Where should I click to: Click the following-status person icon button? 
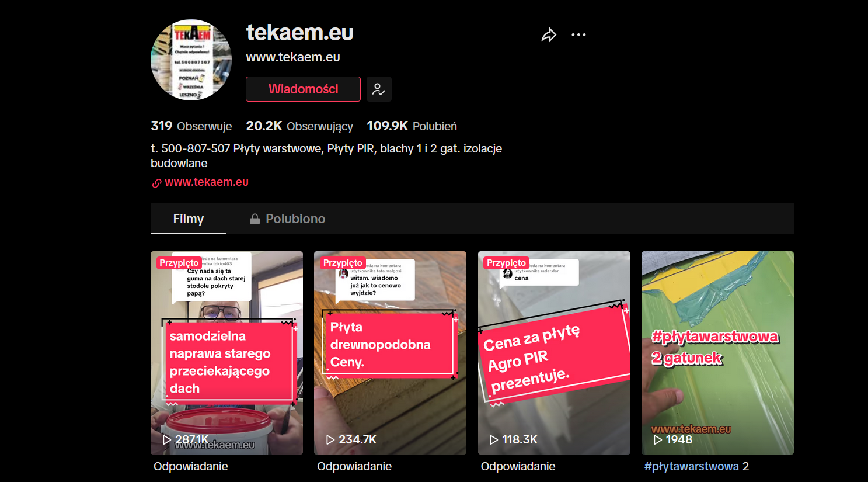379,89
